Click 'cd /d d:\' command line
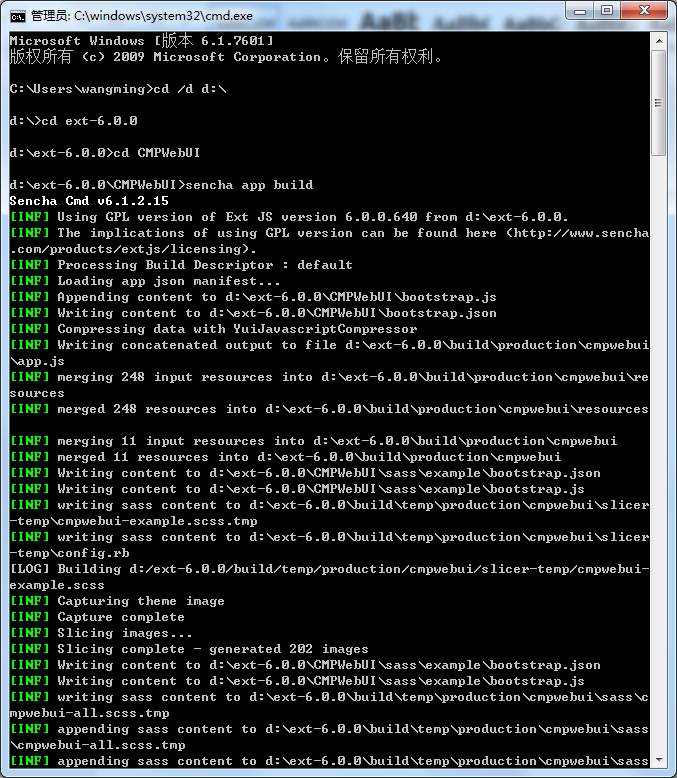 coord(118,89)
